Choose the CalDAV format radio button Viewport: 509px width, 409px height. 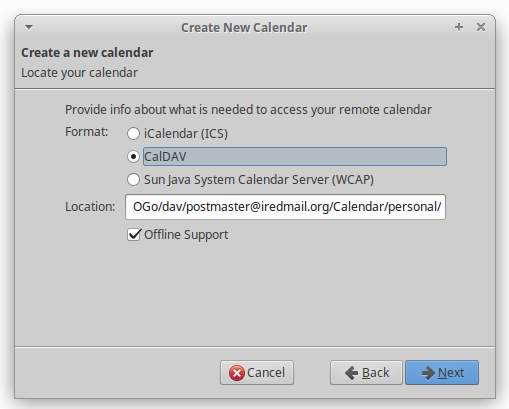tap(133, 157)
